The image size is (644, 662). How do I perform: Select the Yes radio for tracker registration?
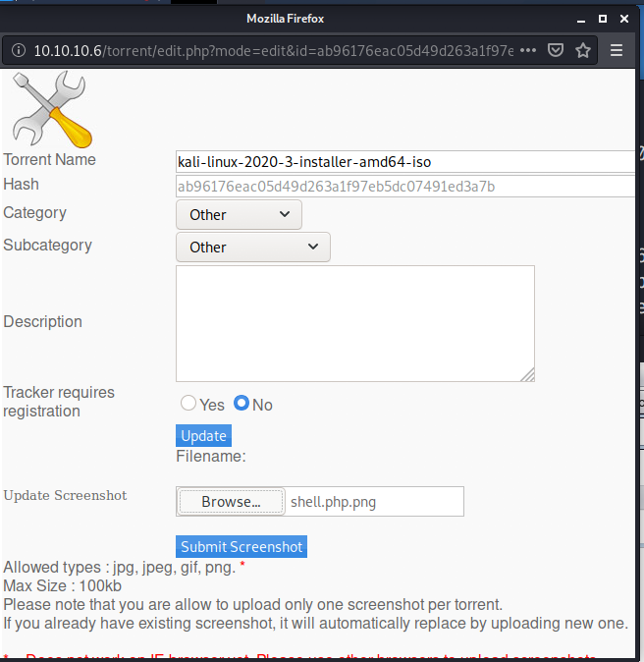tap(188, 403)
